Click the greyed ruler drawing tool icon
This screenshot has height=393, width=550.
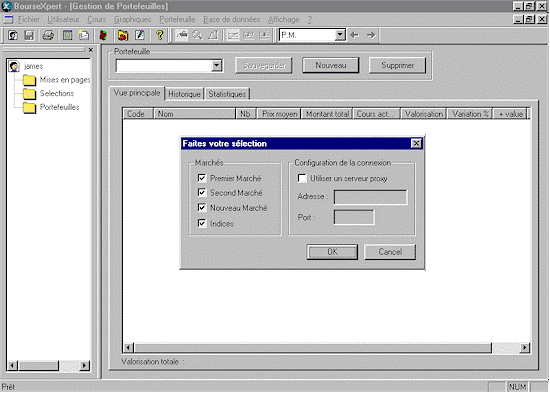213,35
